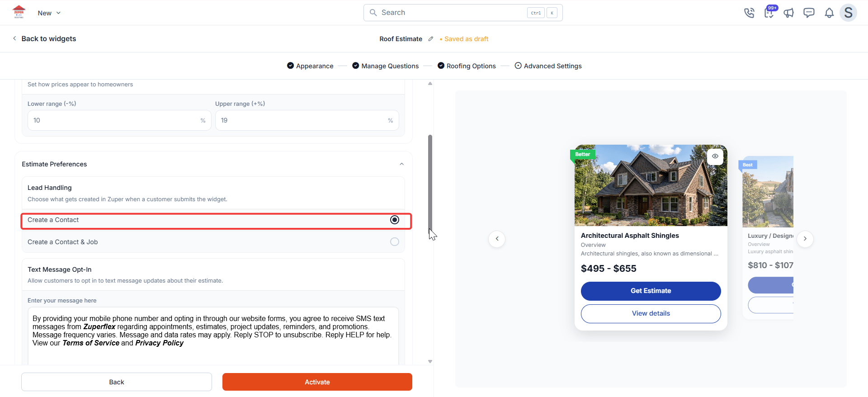Click the Activate button
This screenshot has width=868, height=397.
(x=317, y=382)
